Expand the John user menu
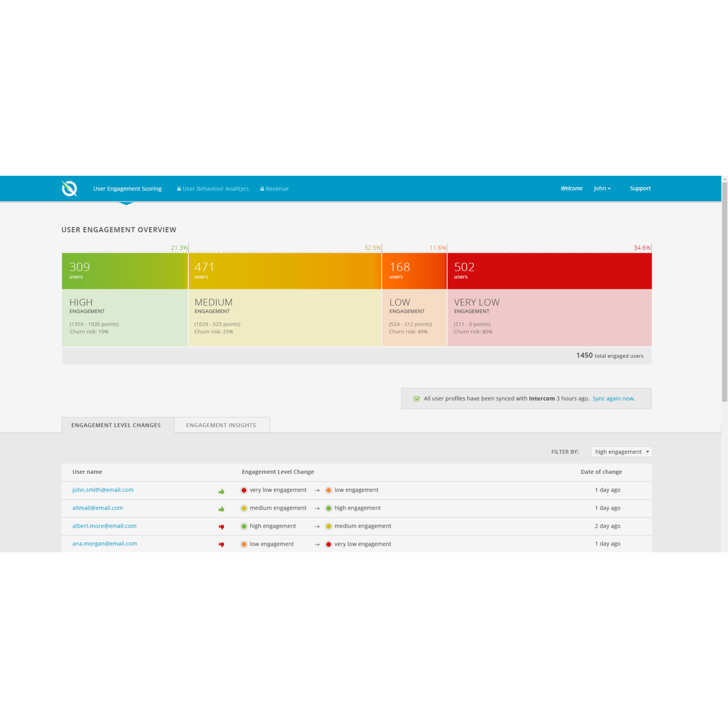The image size is (728, 728). [602, 188]
